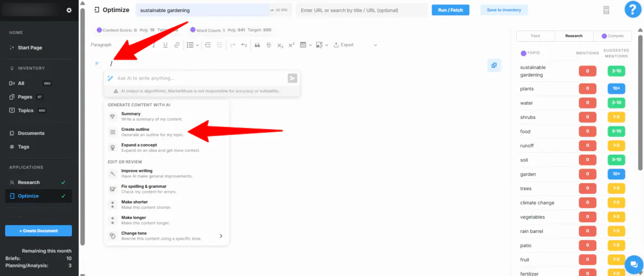The image size is (644, 276).
Task: Expand the image options arrow
Action: tap(327, 45)
